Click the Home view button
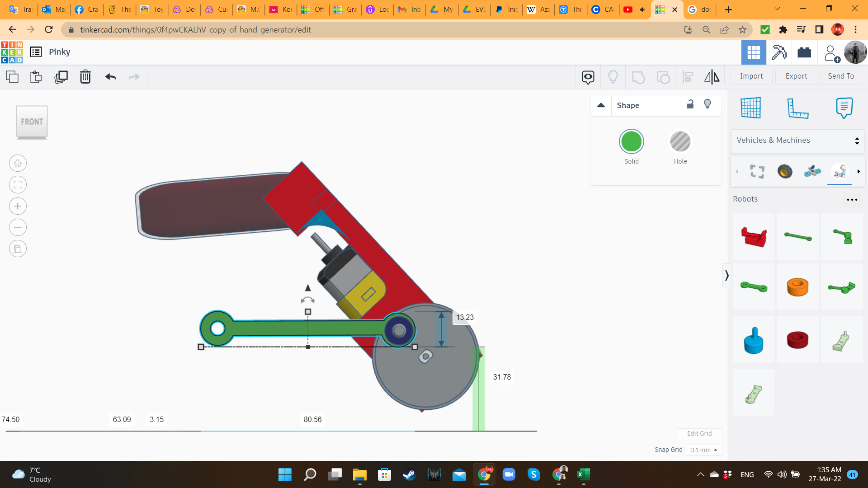 click(x=18, y=164)
